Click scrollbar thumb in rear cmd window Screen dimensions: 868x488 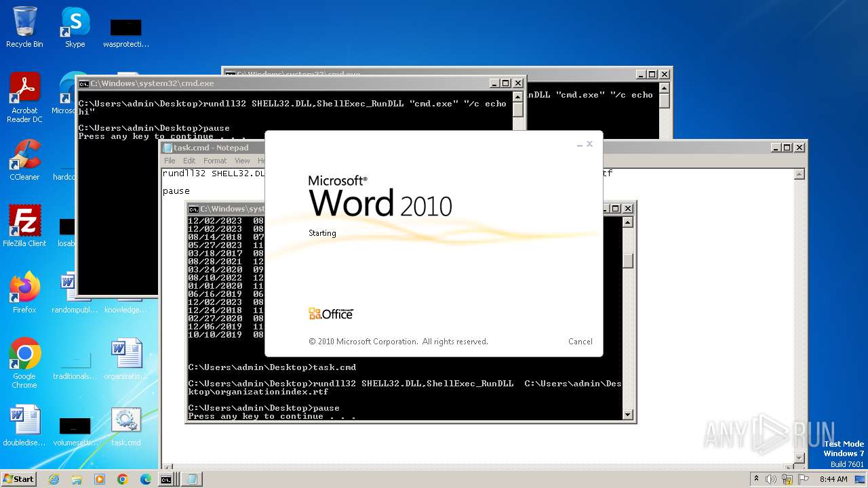click(x=665, y=100)
